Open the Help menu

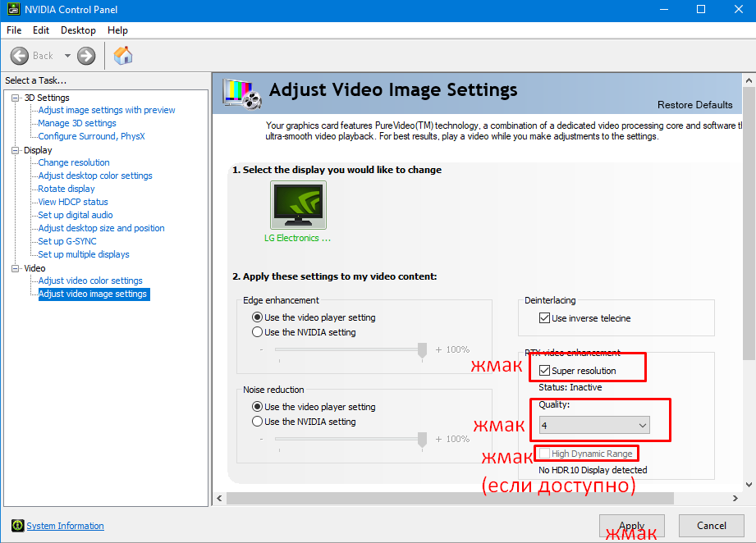coord(117,30)
